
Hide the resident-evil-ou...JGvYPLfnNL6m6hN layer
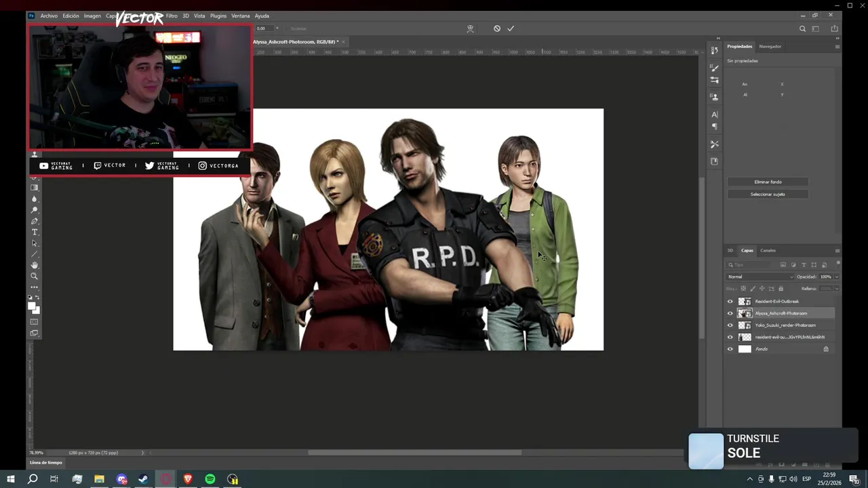click(x=730, y=337)
